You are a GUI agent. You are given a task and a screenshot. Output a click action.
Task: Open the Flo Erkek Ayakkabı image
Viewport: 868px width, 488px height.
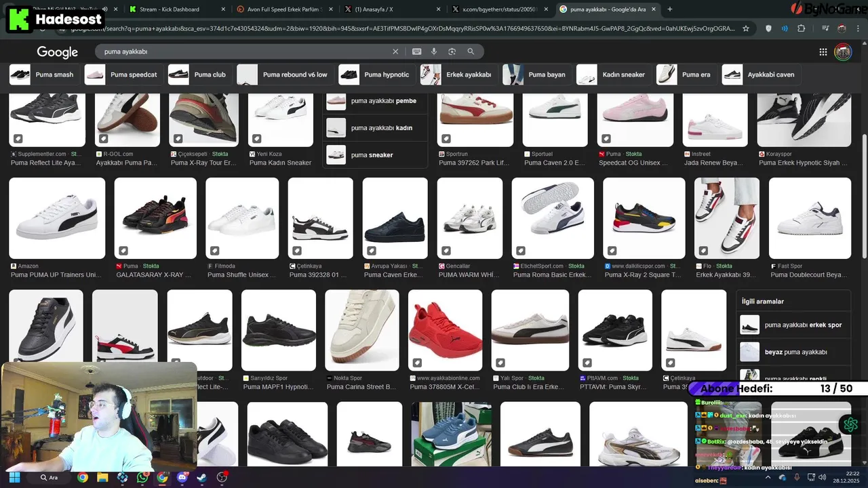727,218
